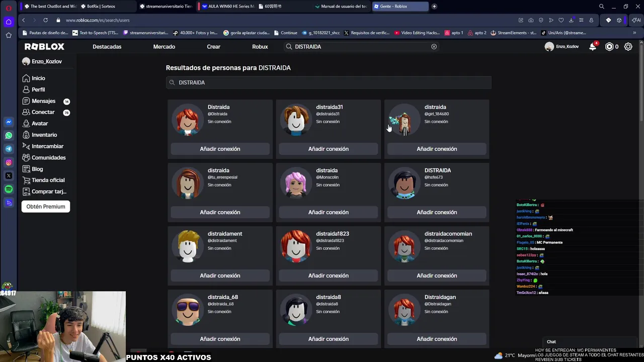Open Chat button in Roblox corner
Viewport: 644px width, 362px height.
[551, 342]
